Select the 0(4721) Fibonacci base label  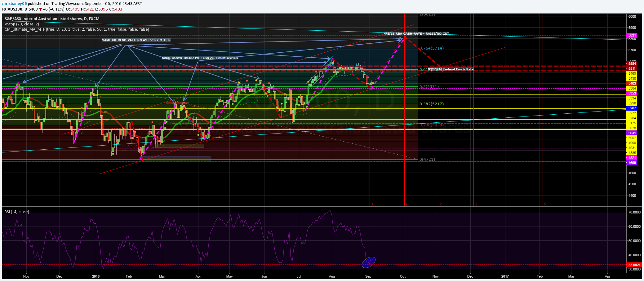pos(427,159)
